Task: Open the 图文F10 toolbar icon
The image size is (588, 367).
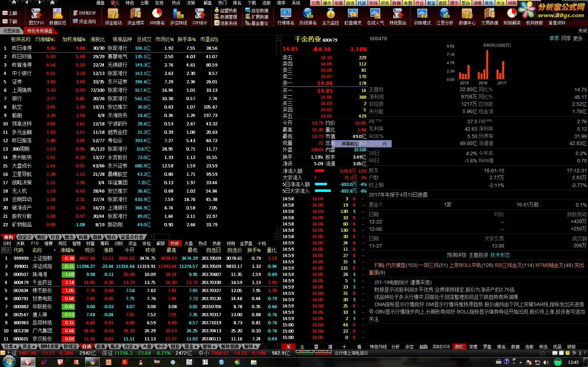Action: click(36, 16)
